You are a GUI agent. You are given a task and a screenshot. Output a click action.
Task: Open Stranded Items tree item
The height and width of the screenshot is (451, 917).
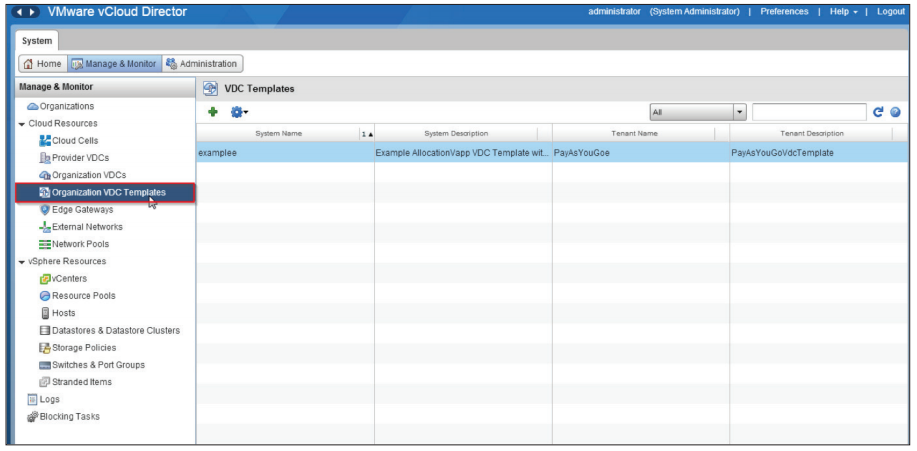82,382
